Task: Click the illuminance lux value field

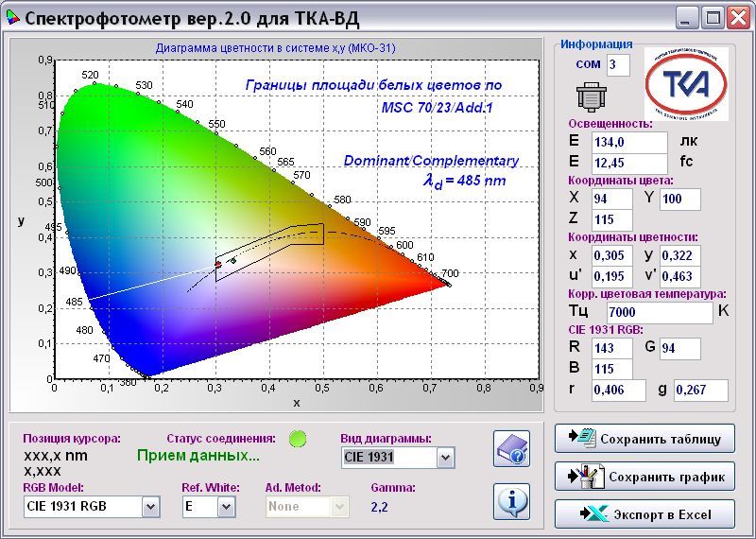Action: coord(628,141)
